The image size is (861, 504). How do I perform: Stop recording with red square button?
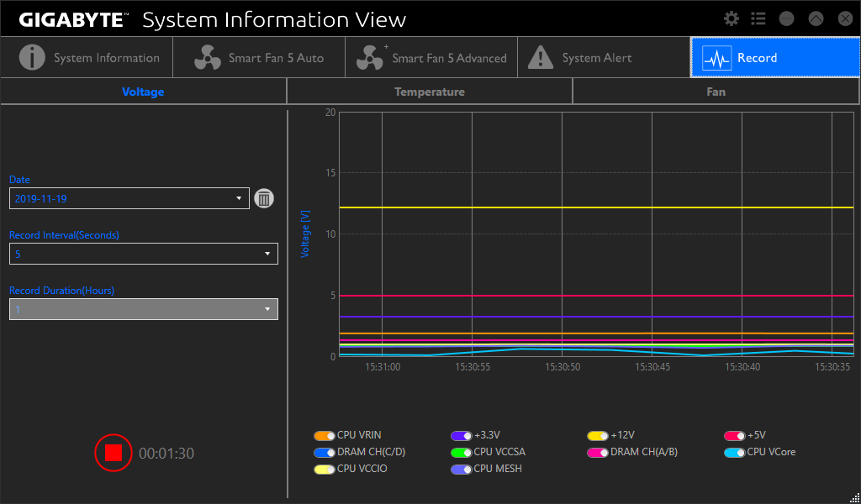click(114, 453)
